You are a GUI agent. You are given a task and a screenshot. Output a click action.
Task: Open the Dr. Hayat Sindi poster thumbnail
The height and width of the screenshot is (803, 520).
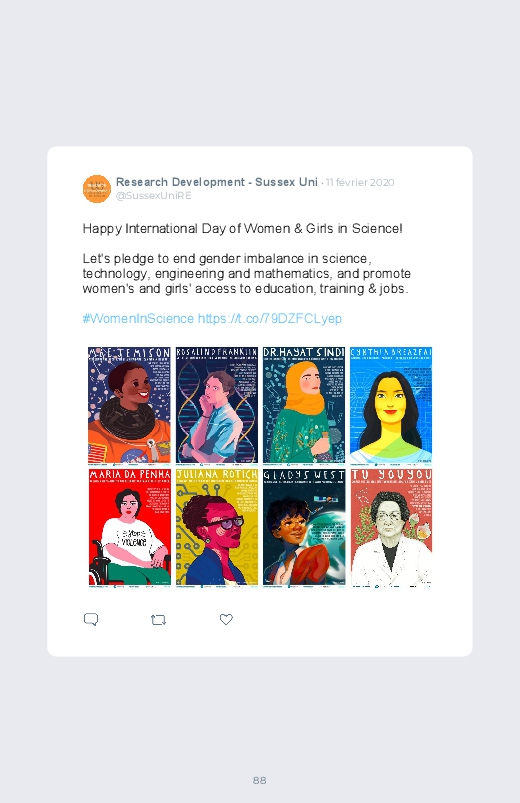304,405
